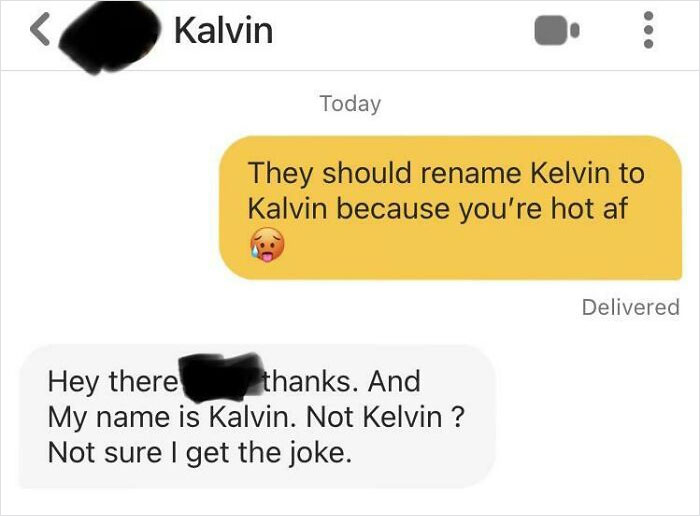This screenshot has width=700, height=516.
Task: Tap 'thanks. And' in the reply
Action: 342,382
